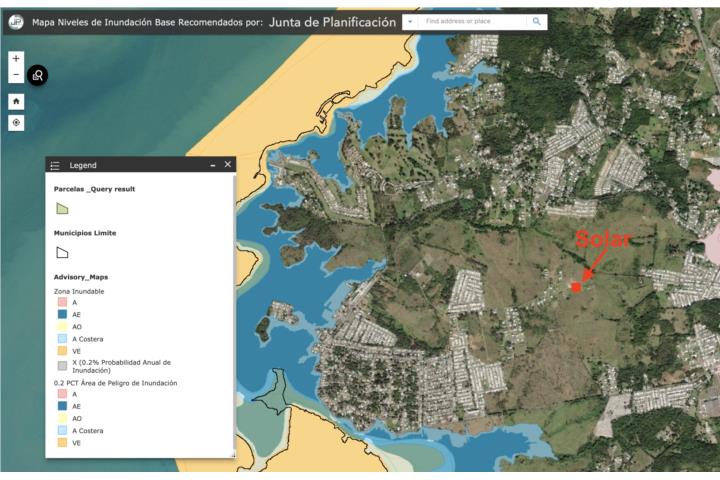Click the Municipios Limite outline symbol
The image size is (720, 480).
click(x=62, y=253)
